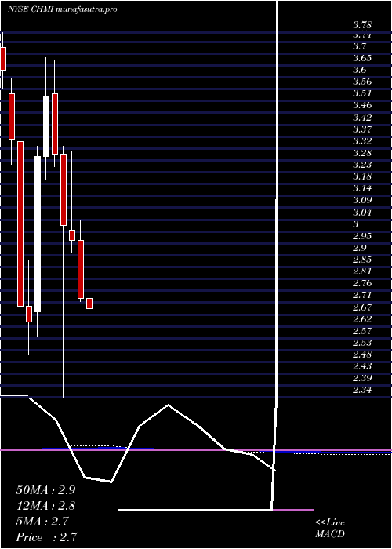Click the 3.7 price axis label
The width and height of the screenshot is (392, 549).
(x=360, y=46)
